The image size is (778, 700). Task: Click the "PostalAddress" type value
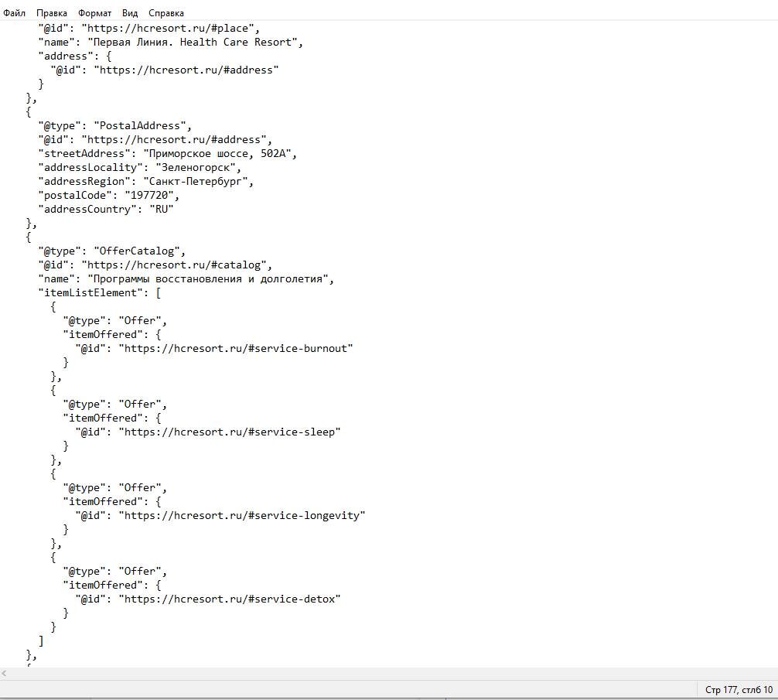[x=139, y=125]
